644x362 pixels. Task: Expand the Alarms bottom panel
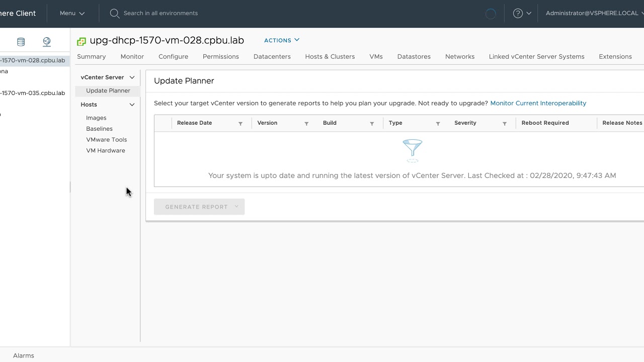pyautogui.click(x=24, y=355)
